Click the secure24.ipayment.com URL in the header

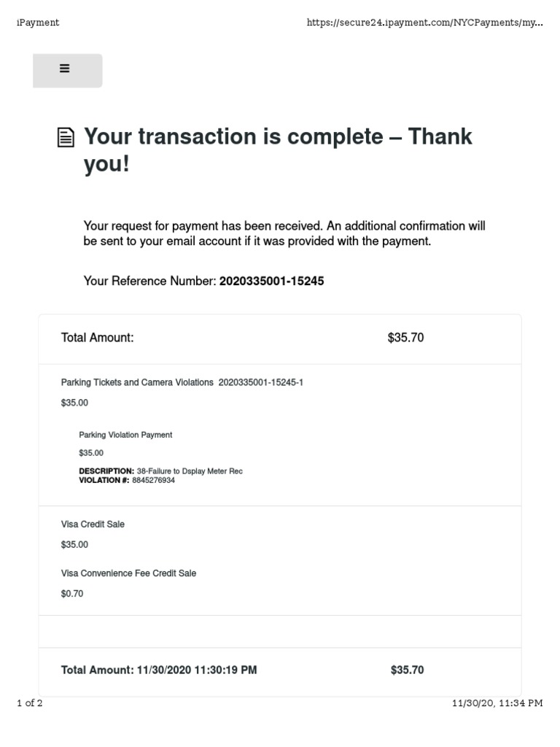click(424, 23)
